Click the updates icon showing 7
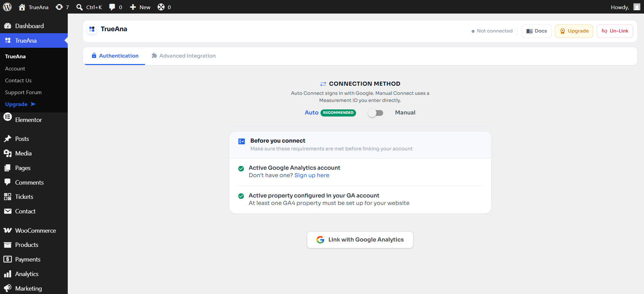 tap(62, 7)
